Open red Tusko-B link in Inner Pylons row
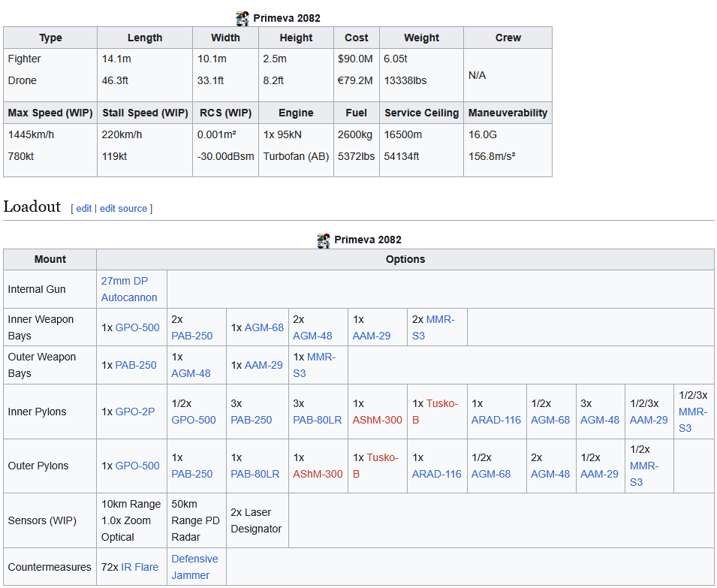This screenshot has height=588, width=717. [435, 412]
